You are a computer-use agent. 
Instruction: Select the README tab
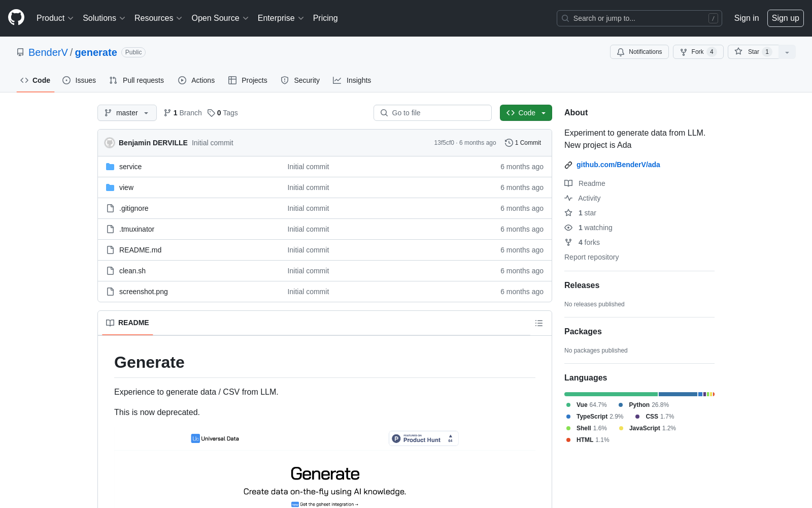tap(127, 323)
